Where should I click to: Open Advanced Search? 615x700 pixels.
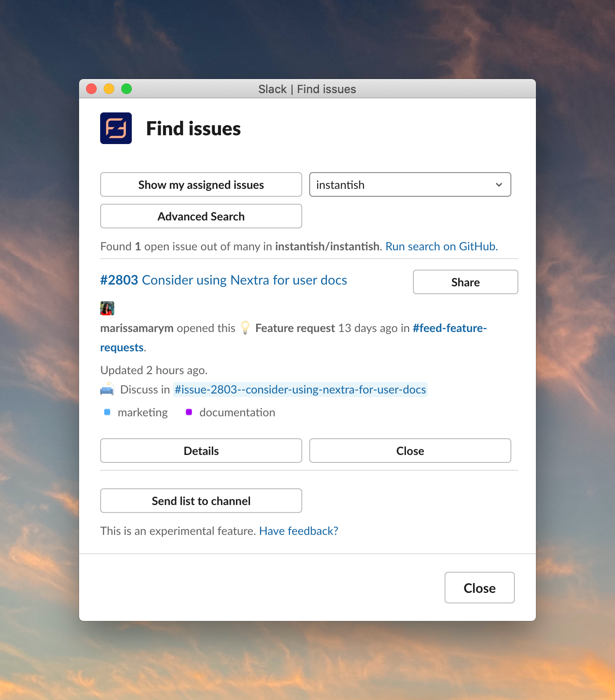tap(201, 216)
